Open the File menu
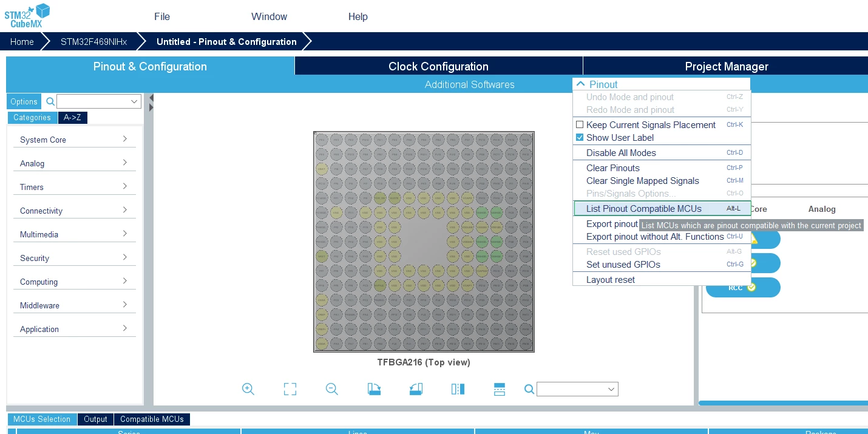The height and width of the screenshot is (434, 868). click(162, 16)
